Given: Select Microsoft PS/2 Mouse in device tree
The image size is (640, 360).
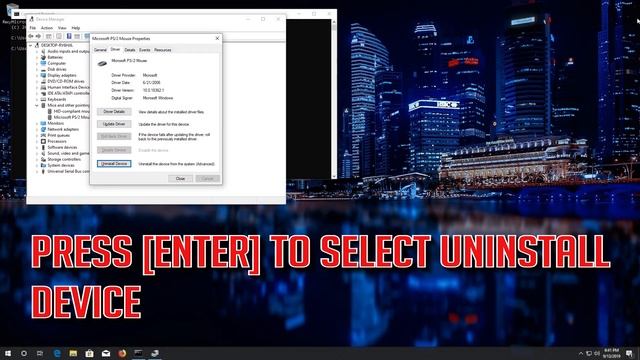Looking at the screenshot, I should (x=68, y=118).
